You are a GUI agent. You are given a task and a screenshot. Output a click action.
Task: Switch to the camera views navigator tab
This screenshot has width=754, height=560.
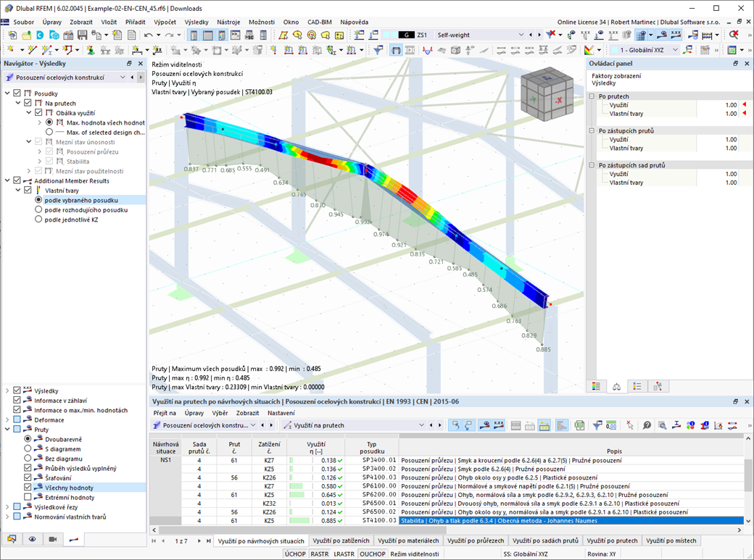[53, 539]
